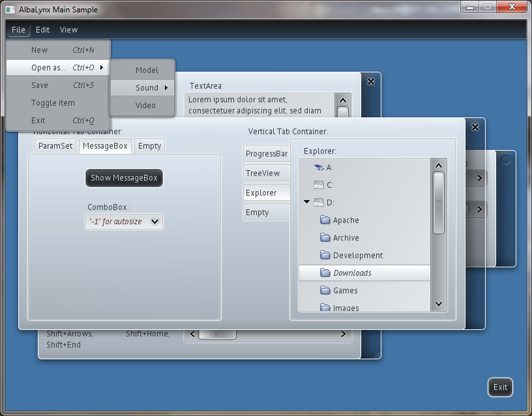Click the A: drive icon in Explorer
Image resolution: width=532 pixels, height=416 pixels.
point(318,168)
